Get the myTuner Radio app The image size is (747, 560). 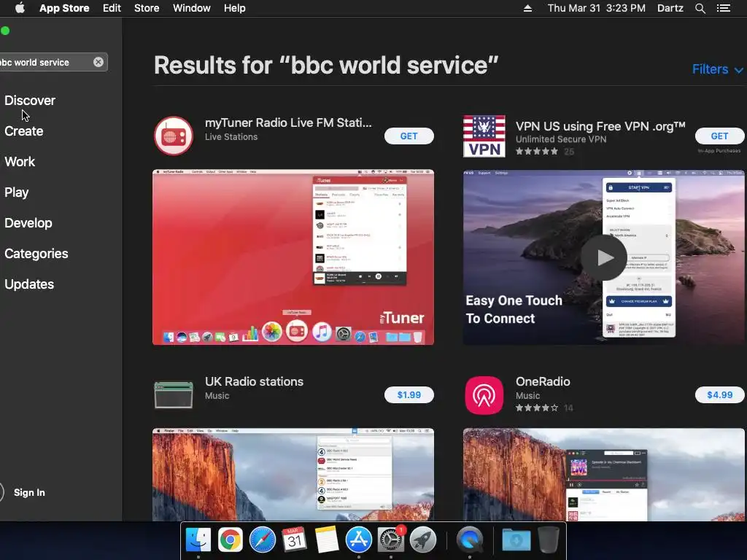(x=409, y=136)
